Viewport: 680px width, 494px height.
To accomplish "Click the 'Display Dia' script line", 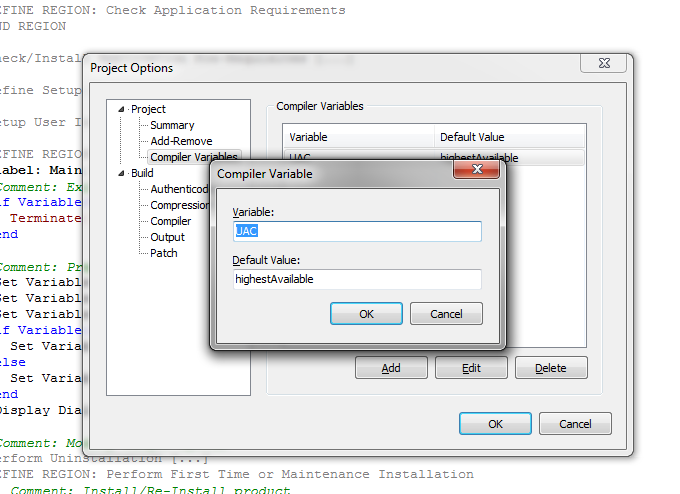I will 40,410.
